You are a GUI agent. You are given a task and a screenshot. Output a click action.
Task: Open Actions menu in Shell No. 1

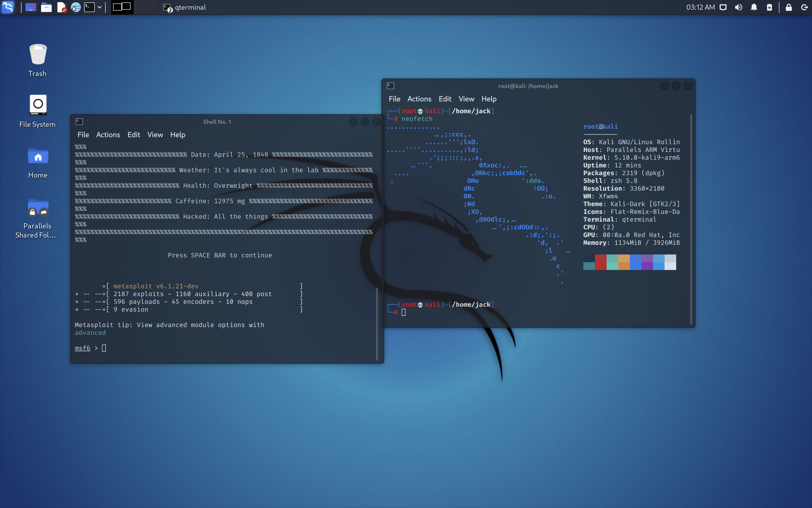point(108,135)
